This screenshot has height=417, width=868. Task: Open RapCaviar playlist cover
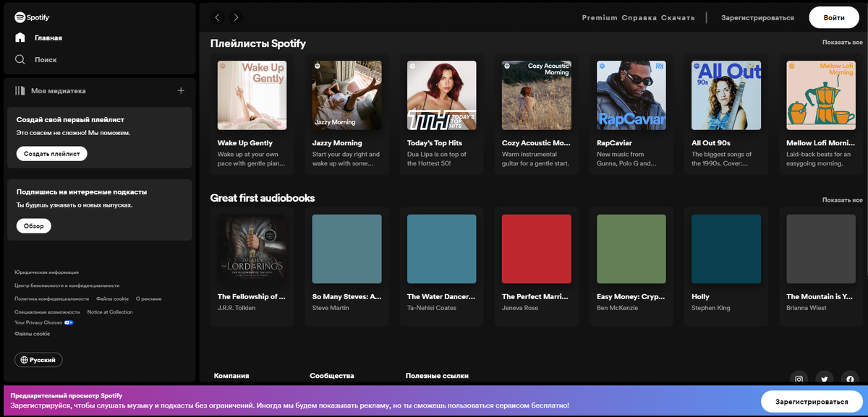click(x=631, y=95)
